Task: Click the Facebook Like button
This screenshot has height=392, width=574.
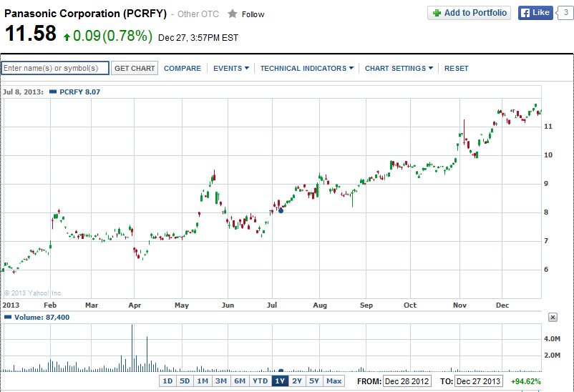Action: point(535,13)
